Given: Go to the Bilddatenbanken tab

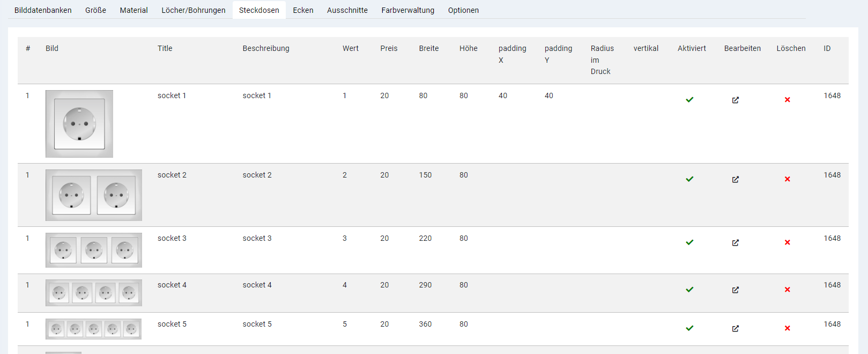Looking at the screenshot, I should [43, 10].
